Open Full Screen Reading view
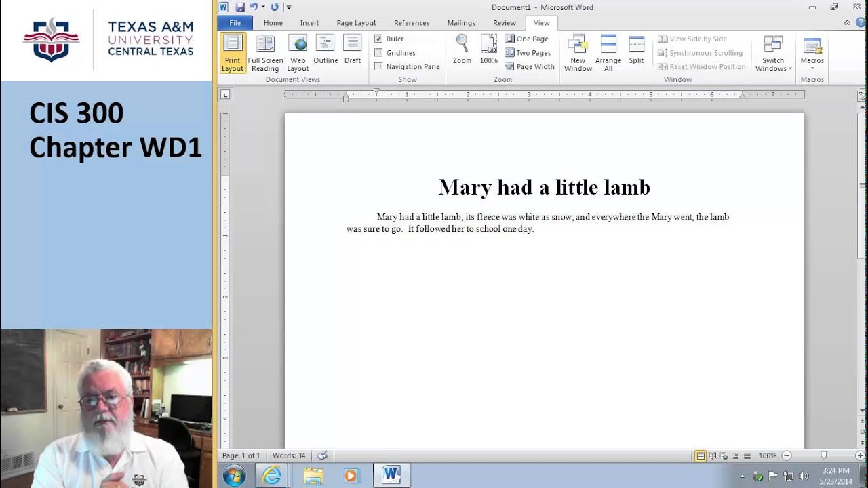This screenshot has width=868, height=488. coord(265,53)
